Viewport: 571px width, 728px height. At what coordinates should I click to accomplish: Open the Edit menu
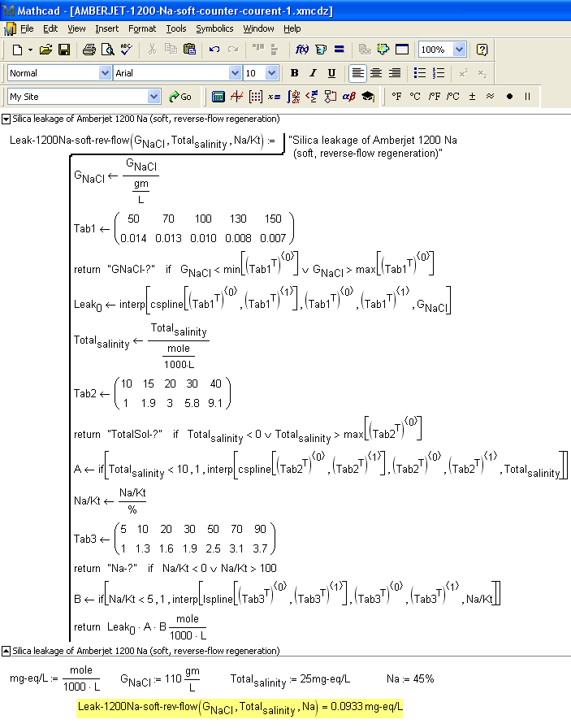tap(50, 28)
